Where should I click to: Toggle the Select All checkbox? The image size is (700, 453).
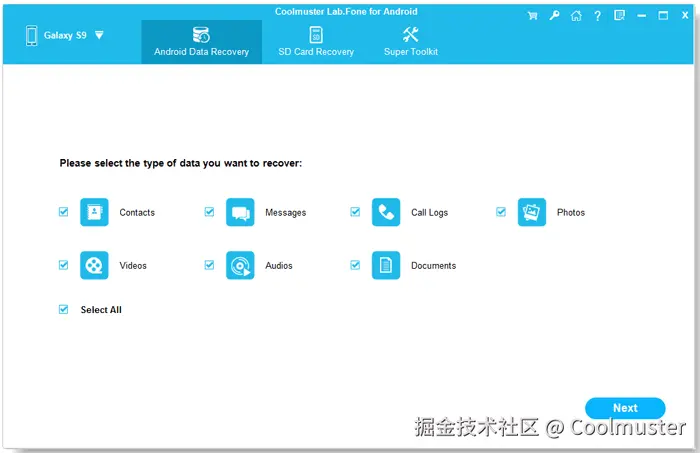pos(63,309)
